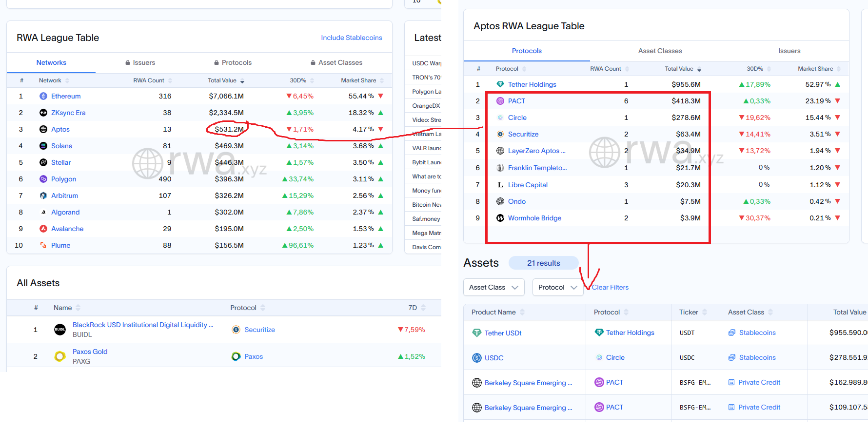Open BlackRock USD Institutional Digital Liquidity link
This screenshot has width=868, height=431.
[x=143, y=325]
